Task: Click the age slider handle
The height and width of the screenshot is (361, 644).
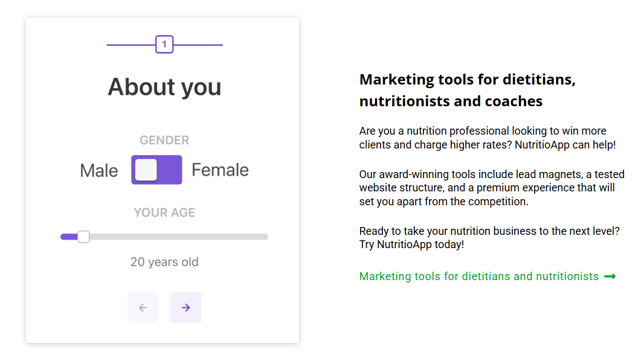Action: 83,237
